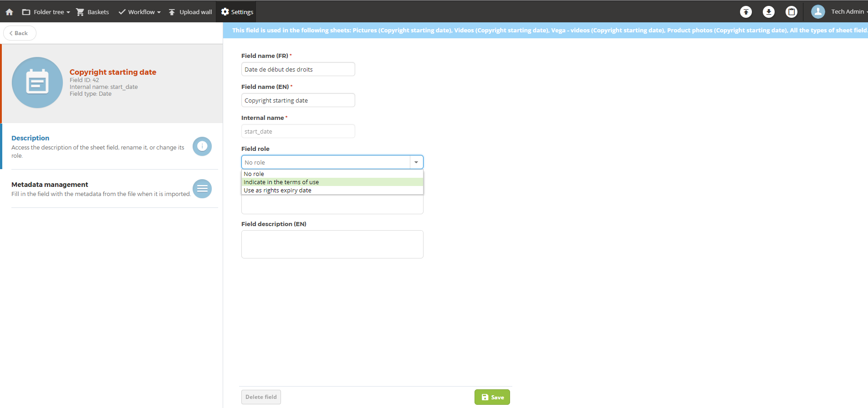Click the large calendar field-type icon
868x408 pixels.
pyautogui.click(x=37, y=83)
